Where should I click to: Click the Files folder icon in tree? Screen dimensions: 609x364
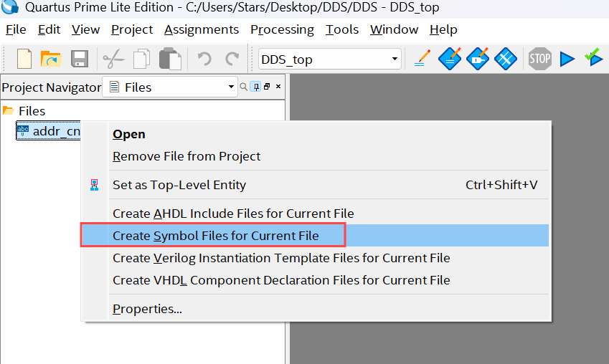point(8,110)
